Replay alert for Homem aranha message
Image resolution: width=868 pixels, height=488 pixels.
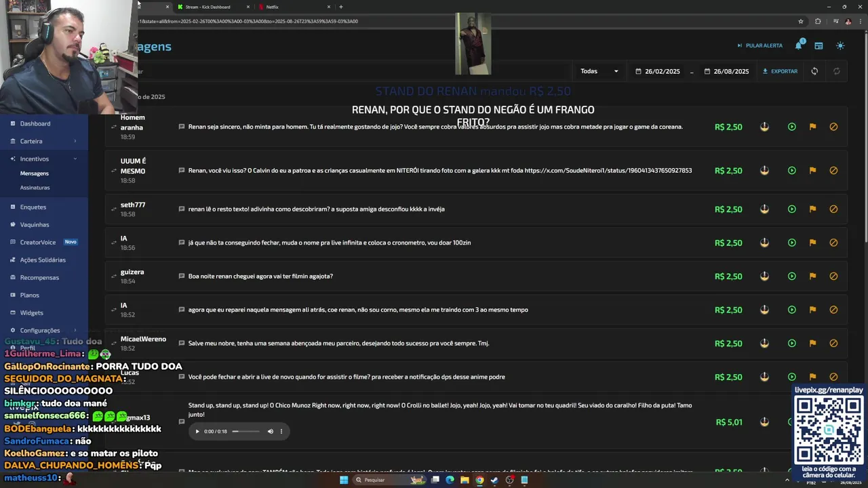[x=791, y=127]
